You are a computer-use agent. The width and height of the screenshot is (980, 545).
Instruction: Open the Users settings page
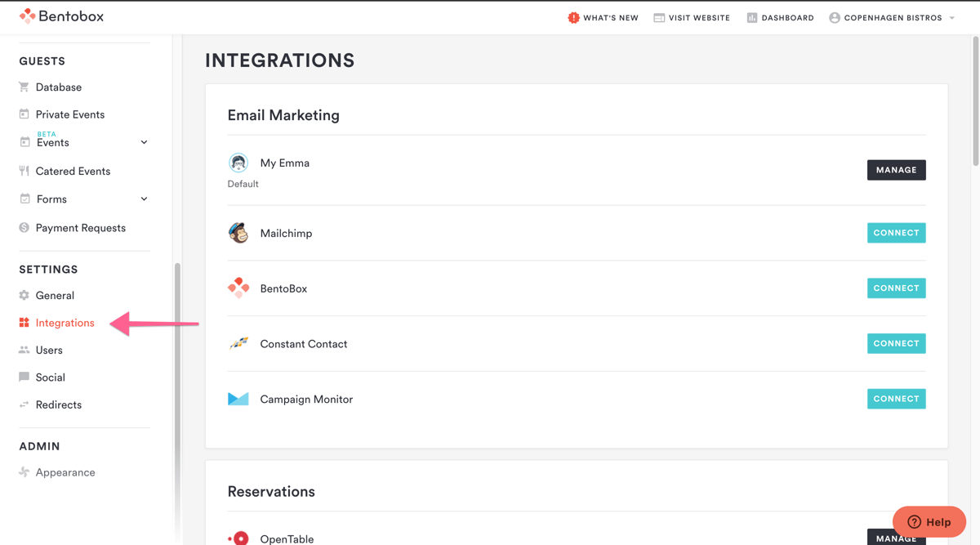click(x=49, y=350)
